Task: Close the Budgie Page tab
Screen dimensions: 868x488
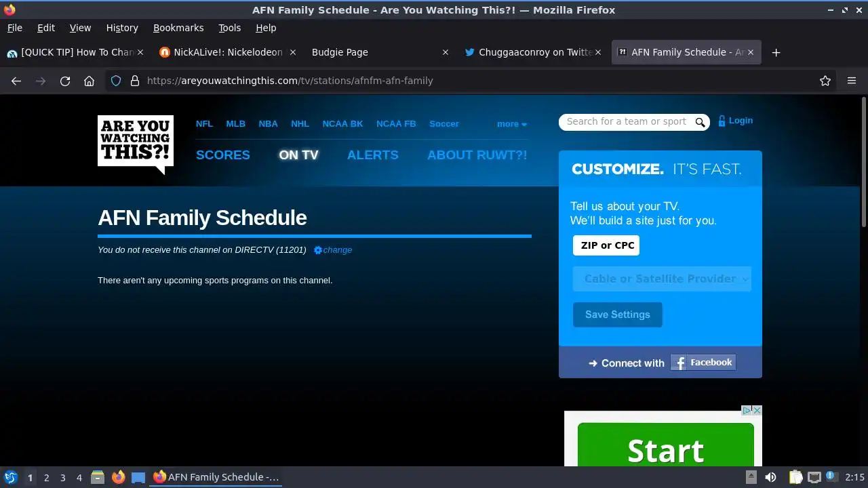Action: 446,52
